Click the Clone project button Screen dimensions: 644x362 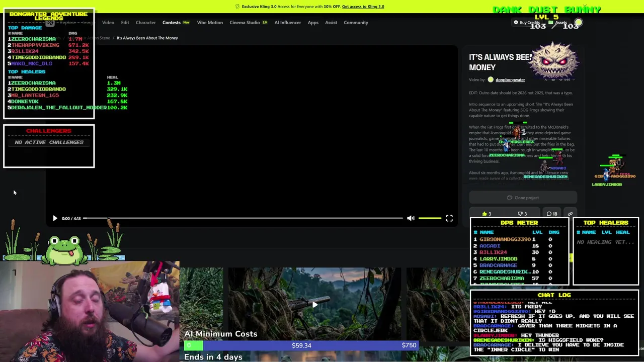[523, 198]
